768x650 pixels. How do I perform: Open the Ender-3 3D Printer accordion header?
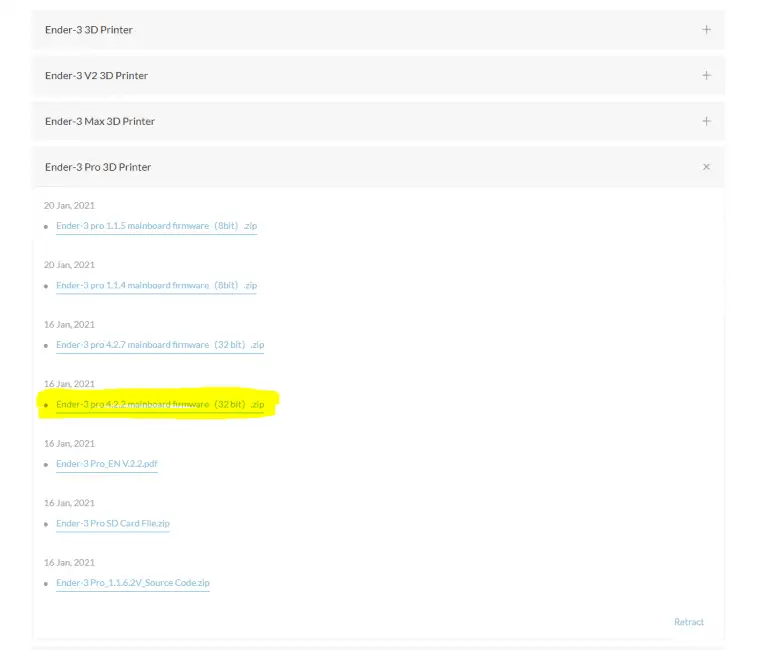pos(89,30)
